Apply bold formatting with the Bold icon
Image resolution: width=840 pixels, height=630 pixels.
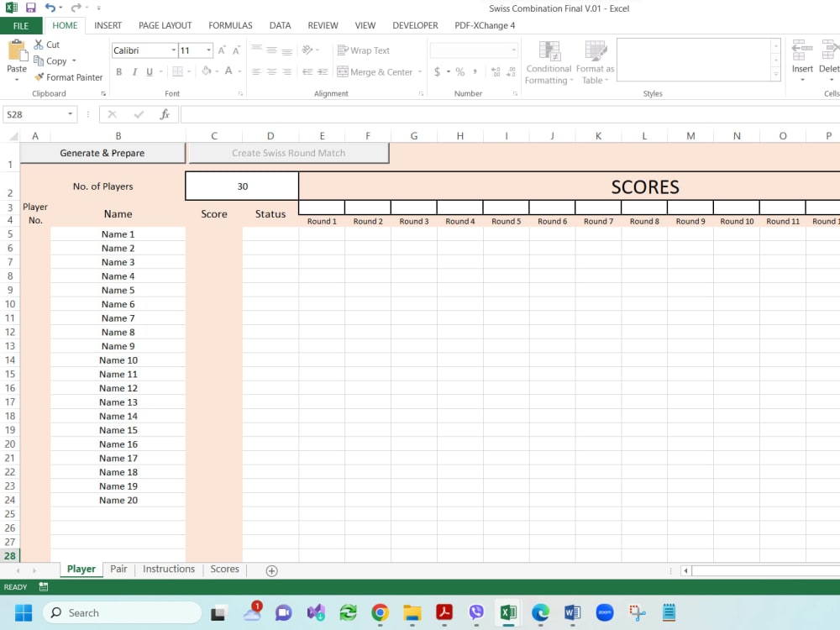click(118, 71)
